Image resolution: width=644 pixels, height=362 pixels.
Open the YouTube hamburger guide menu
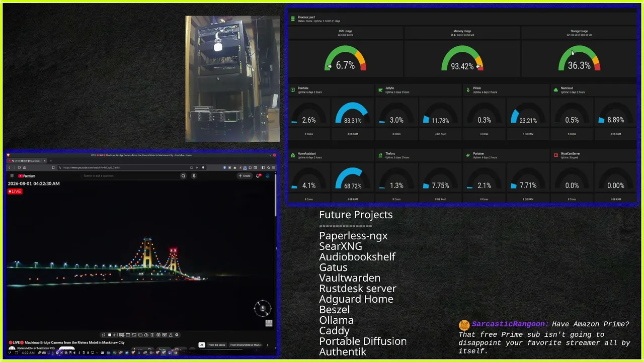click(12, 176)
